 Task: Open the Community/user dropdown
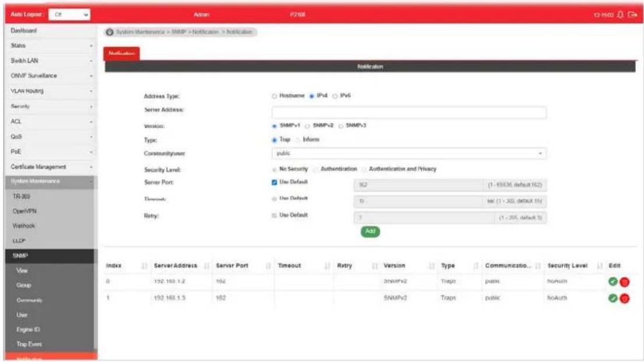(409, 153)
